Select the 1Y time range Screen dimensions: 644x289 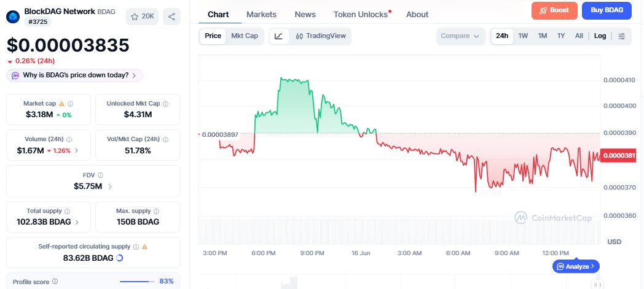561,36
